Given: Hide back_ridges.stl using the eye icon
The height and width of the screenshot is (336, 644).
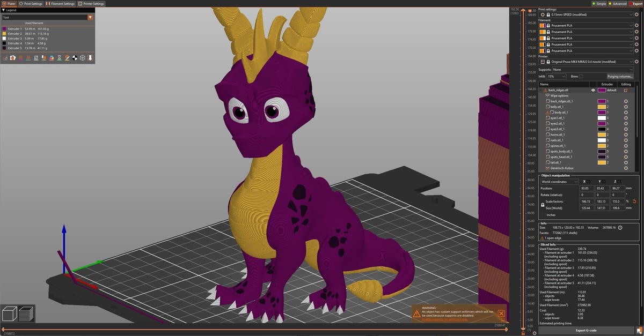Looking at the screenshot, I should (593, 90).
